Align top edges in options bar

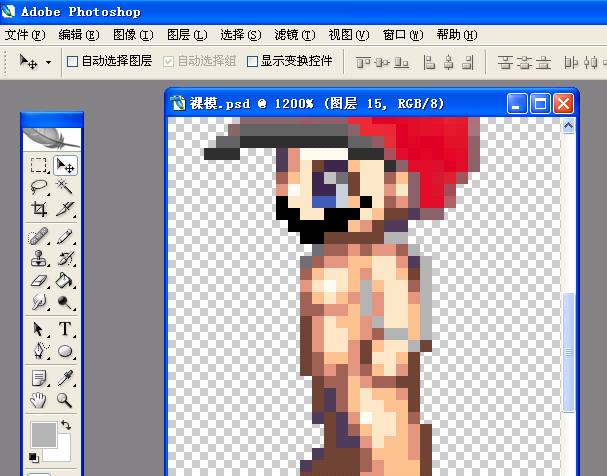[363, 62]
